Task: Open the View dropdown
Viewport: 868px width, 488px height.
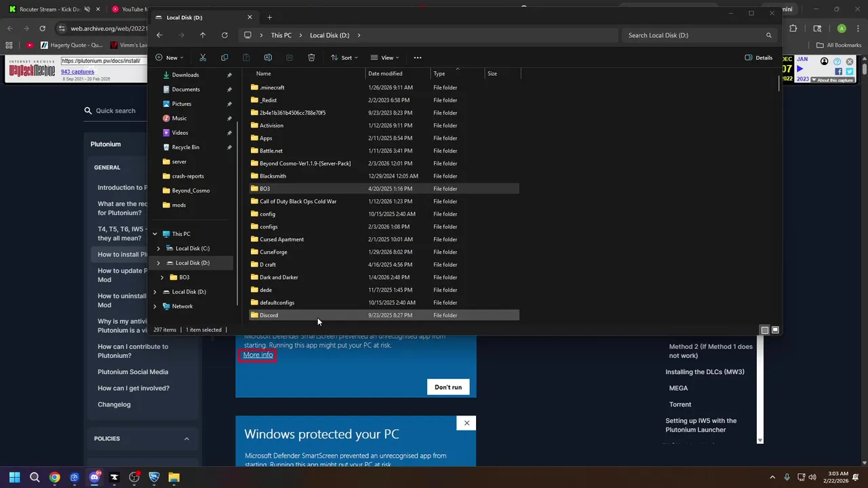Action: [384, 58]
